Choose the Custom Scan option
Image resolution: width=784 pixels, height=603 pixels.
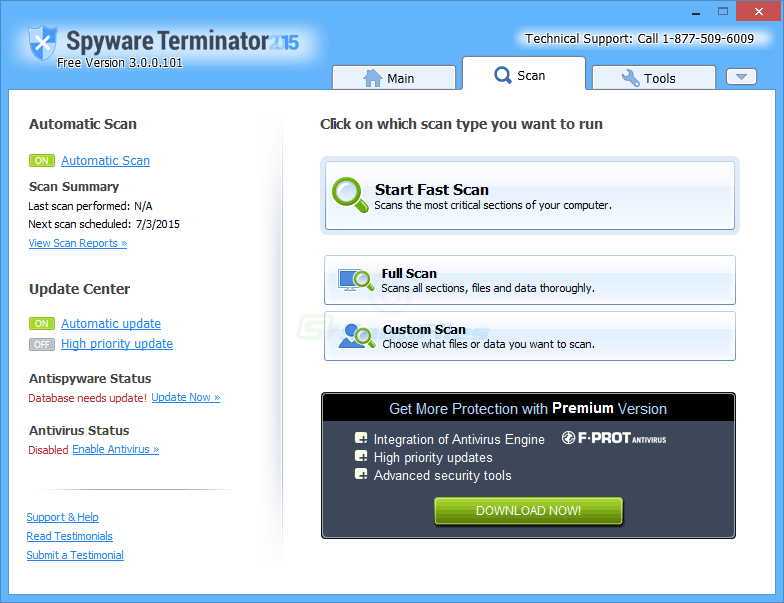[x=530, y=336]
